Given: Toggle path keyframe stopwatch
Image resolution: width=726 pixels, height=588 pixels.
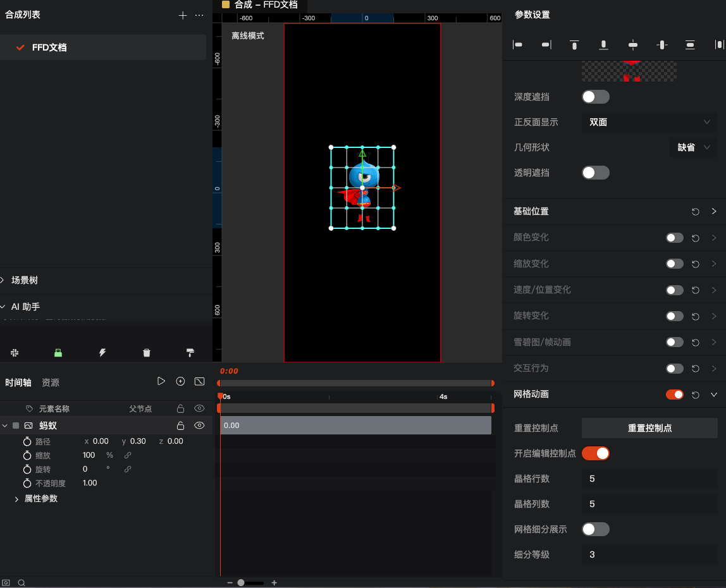Looking at the screenshot, I should click(27, 441).
